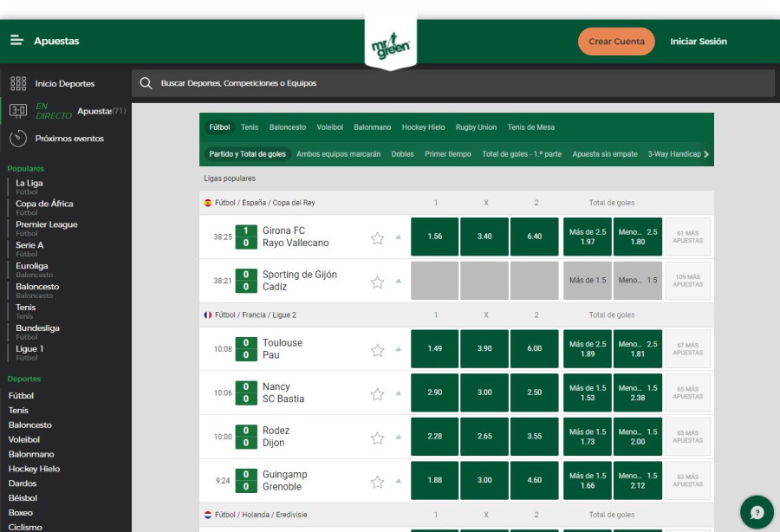The height and width of the screenshot is (532, 780).
Task: Favorite the Girona FC vs Rayo Vallecano match
Action: coord(378,238)
